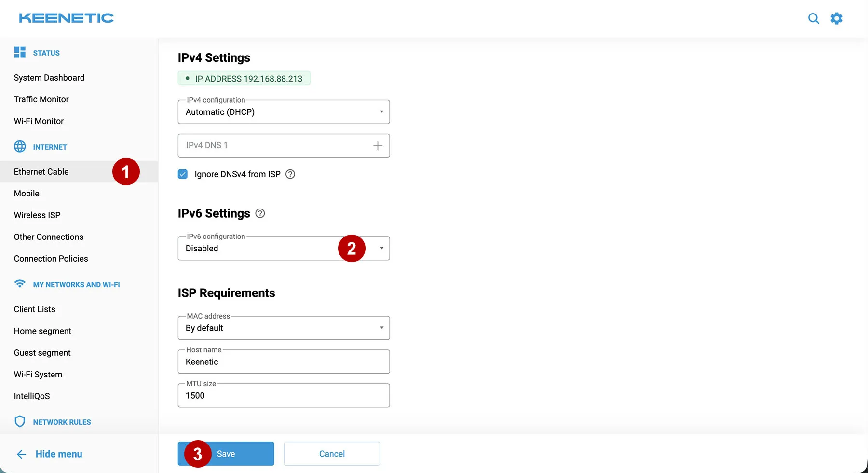This screenshot has width=868, height=473.
Task: Open help for IPv6 Settings
Action: pyautogui.click(x=260, y=213)
